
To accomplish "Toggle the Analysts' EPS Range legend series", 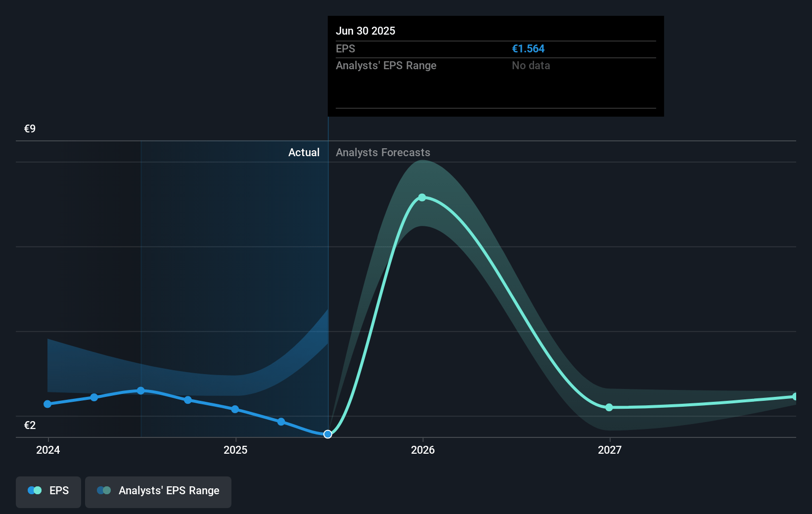I will click(158, 491).
